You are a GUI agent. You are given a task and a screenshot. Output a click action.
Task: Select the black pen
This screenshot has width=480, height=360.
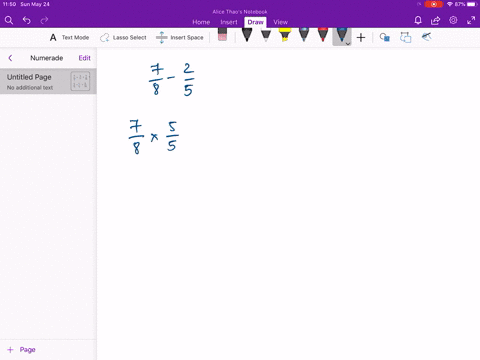tap(247, 35)
